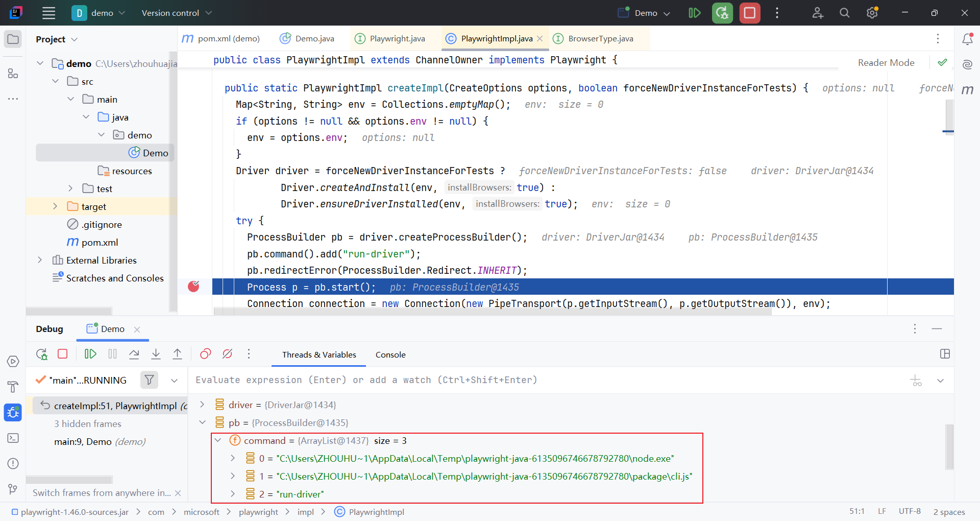
Task: Click Rerun Demo in debug toolbar
Action: [41, 354]
